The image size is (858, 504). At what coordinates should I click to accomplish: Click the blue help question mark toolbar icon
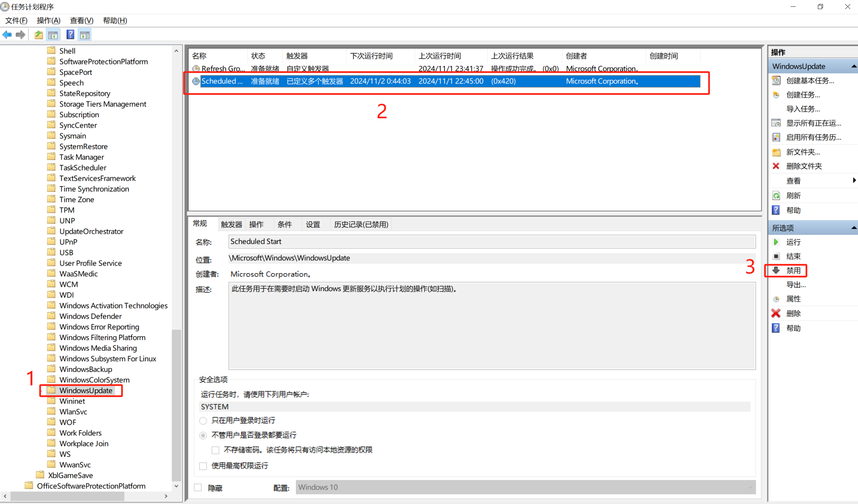pos(70,35)
